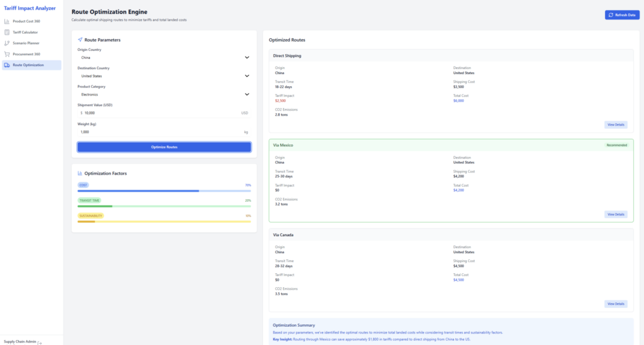The image size is (644, 345).
Task: Open the Origin Country dropdown
Action: pos(164,57)
